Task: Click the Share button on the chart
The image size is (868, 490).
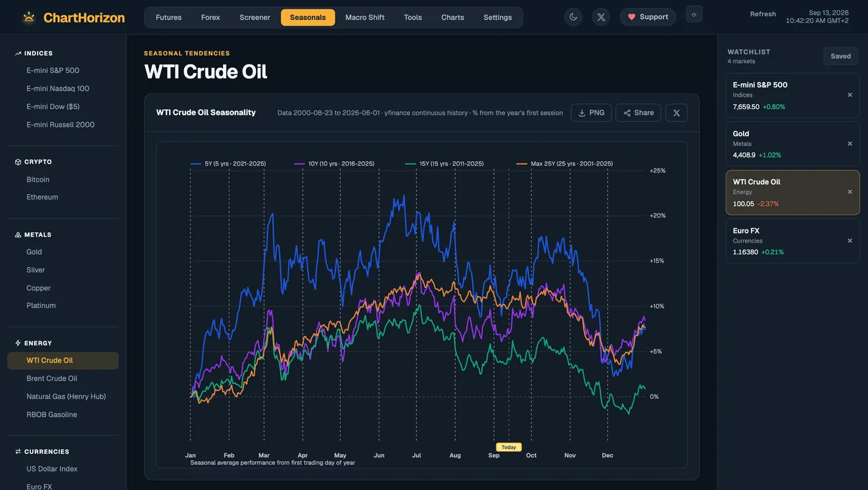Action: 639,112
